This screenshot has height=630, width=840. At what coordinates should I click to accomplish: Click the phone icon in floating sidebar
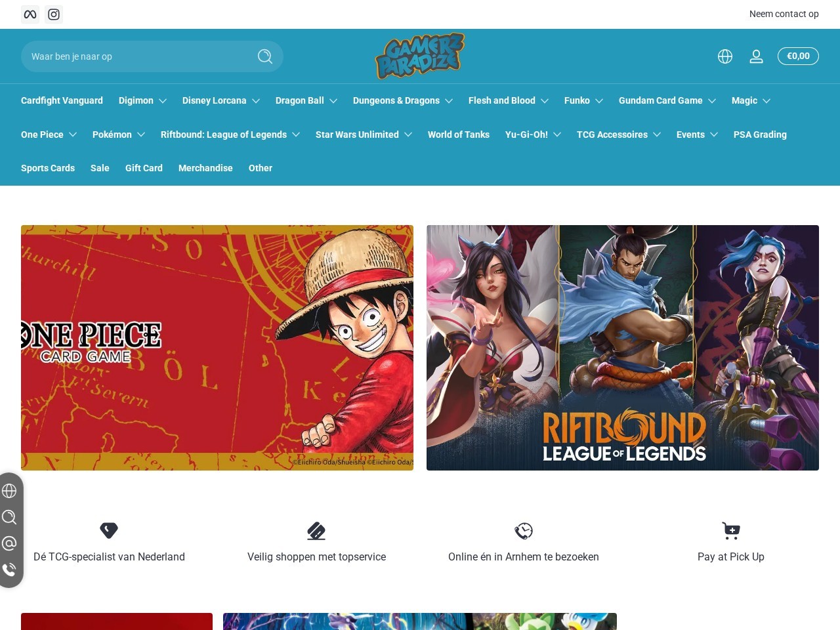click(x=9, y=570)
